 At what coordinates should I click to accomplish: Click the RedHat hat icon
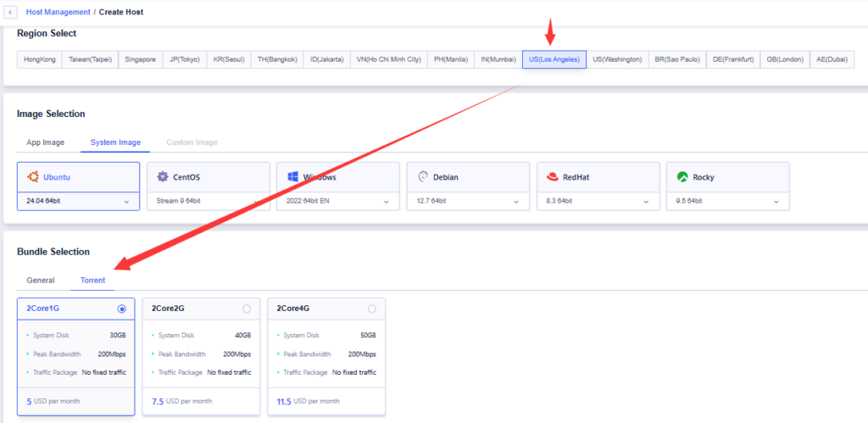pyautogui.click(x=553, y=177)
